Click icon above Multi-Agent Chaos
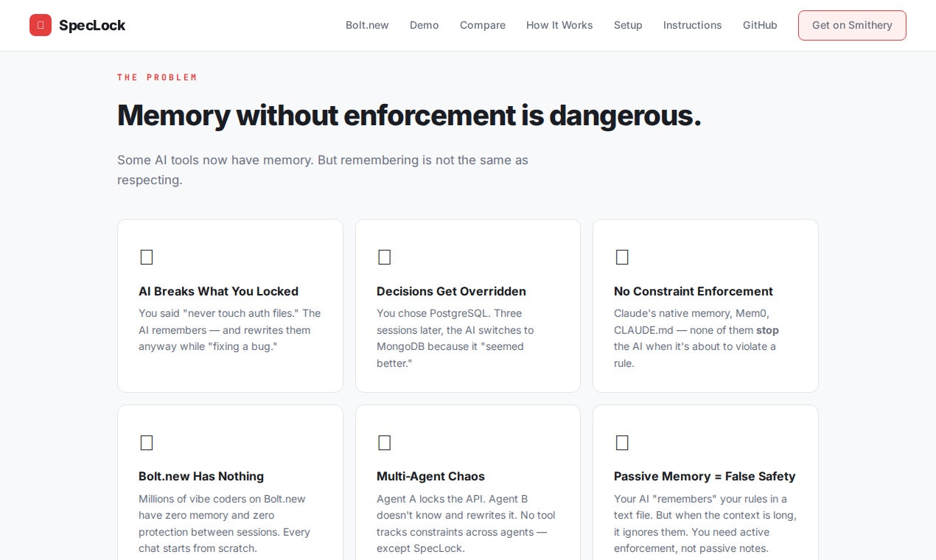This screenshot has height=560, width=936. 384,443
